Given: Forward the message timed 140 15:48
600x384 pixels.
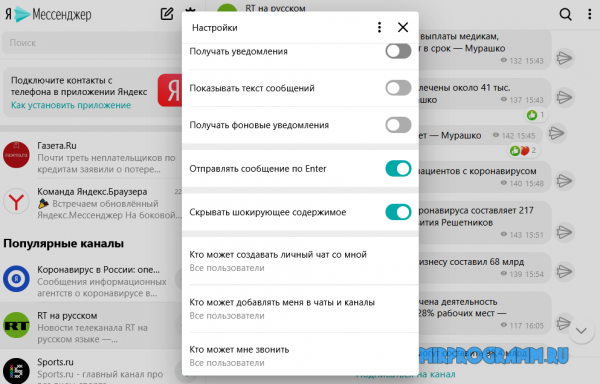Looking at the screenshot, I should point(564,181).
